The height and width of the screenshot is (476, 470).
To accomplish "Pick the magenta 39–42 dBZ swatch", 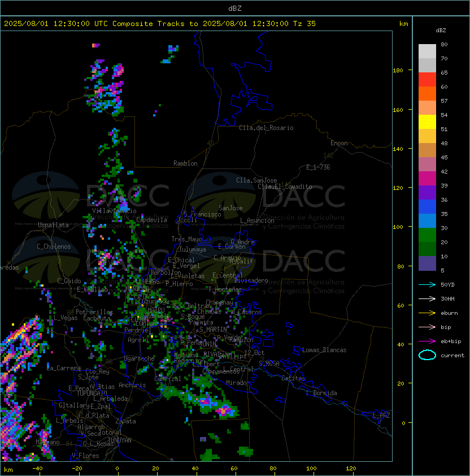I will tap(427, 178).
